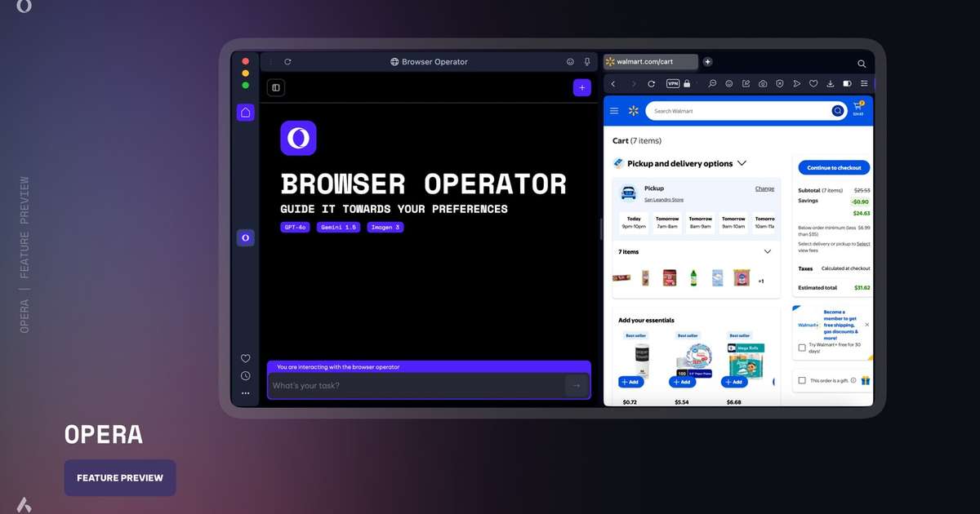Select the Today 9pm-10pm pickup slot
This screenshot has height=514, width=980.
click(x=633, y=220)
